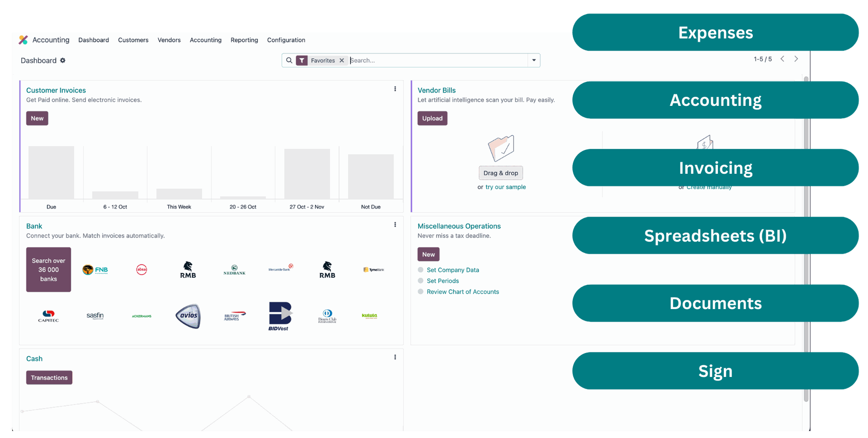
Task: Open the search options dropdown arrow
Action: [x=534, y=60]
